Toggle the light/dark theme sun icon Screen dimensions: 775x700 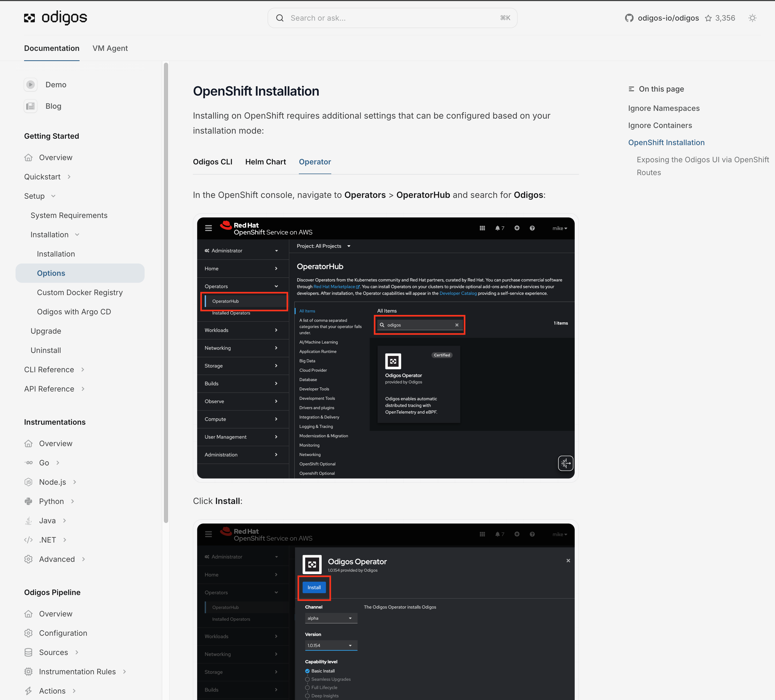752,18
